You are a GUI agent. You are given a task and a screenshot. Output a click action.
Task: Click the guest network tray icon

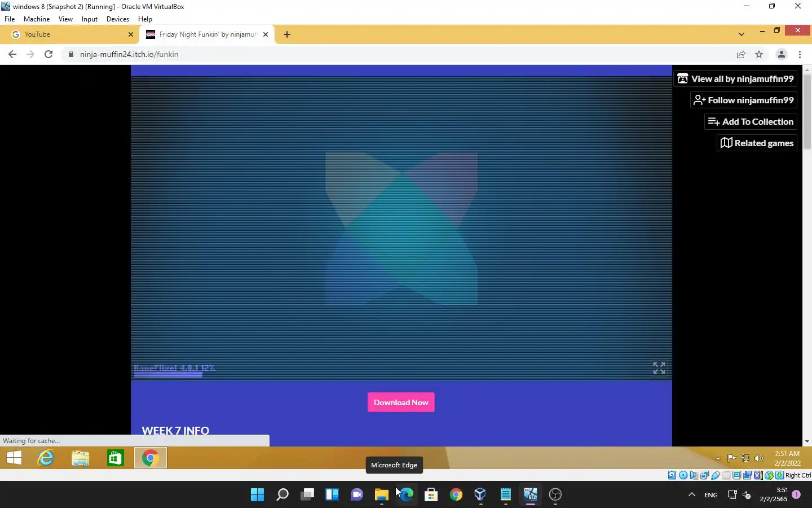pyautogui.click(x=745, y=458)
